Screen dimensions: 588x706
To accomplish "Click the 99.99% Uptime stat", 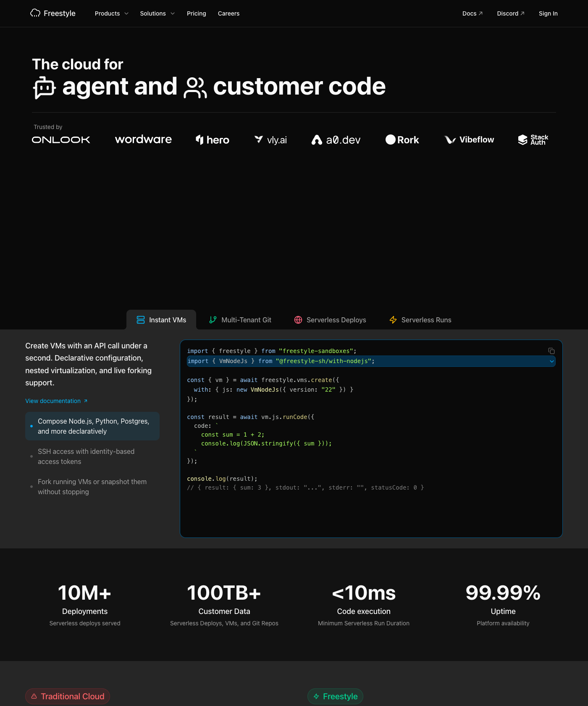I will pos(503,604).
